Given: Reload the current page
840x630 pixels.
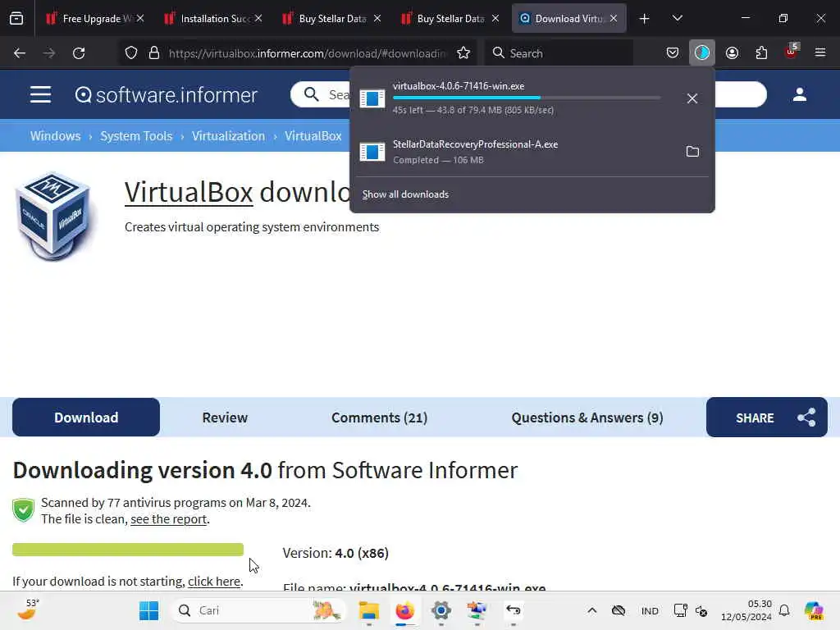Looking at the screenshot, I should pyautogui.click(x=79, y=53).
